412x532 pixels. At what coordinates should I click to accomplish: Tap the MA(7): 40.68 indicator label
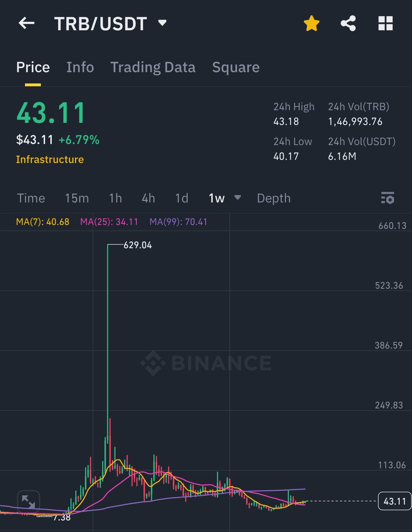(x=43, y=222)
